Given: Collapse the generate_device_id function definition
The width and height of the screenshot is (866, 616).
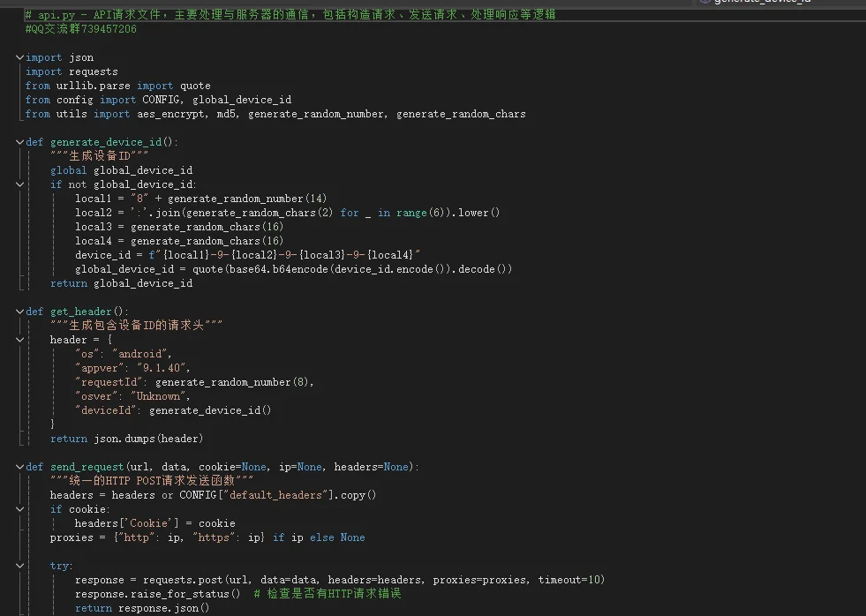Looking at the screenshot, I should tap(19, 142).
